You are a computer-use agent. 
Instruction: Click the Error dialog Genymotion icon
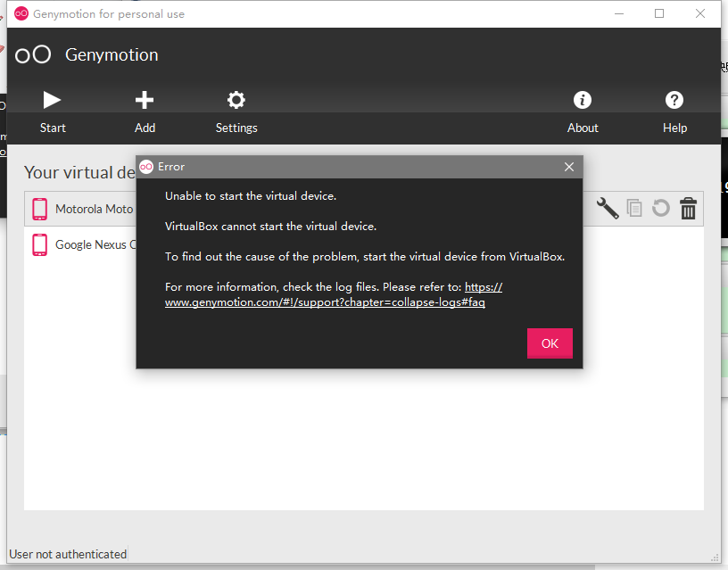point(146,167)
